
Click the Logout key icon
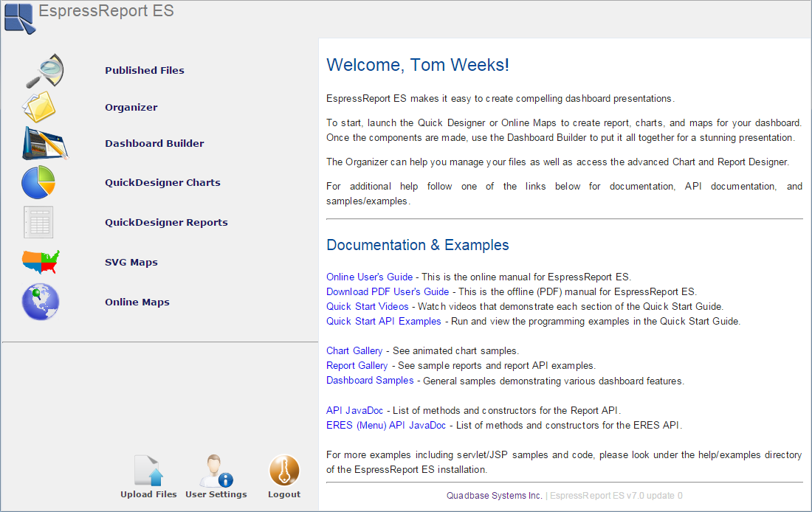(x=284, y=470)
